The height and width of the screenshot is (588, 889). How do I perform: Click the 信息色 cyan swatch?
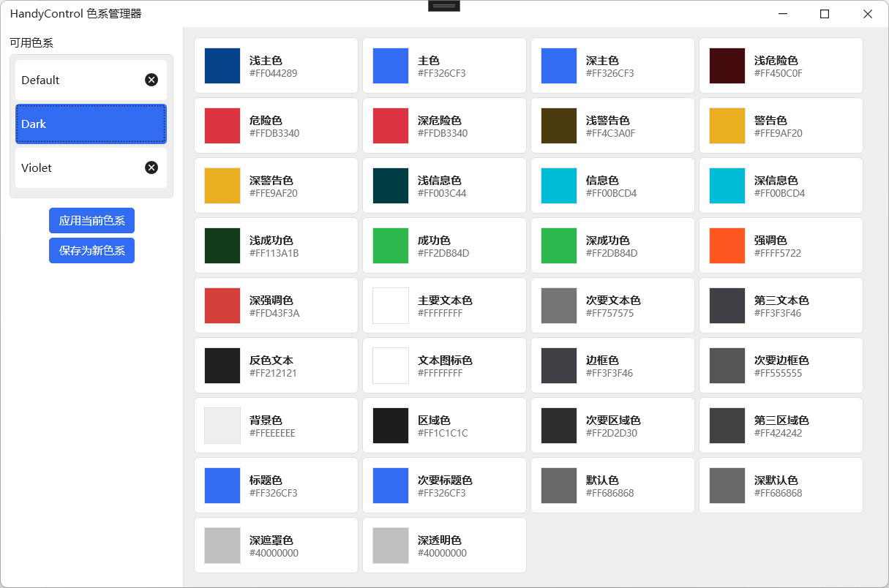(x=558, y=185)
